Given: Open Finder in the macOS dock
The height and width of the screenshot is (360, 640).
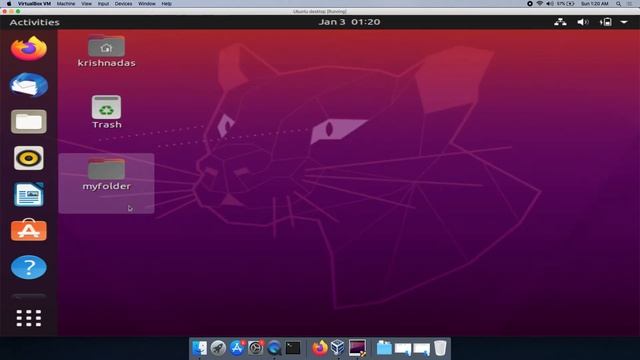Looking at the screenshot, I should coord(200,348).
